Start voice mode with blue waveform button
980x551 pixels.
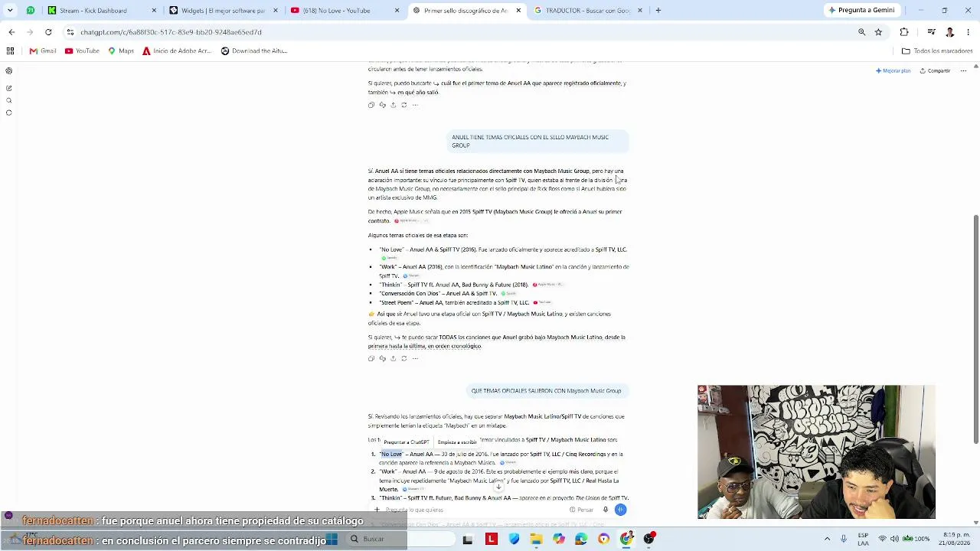point(620,510)
